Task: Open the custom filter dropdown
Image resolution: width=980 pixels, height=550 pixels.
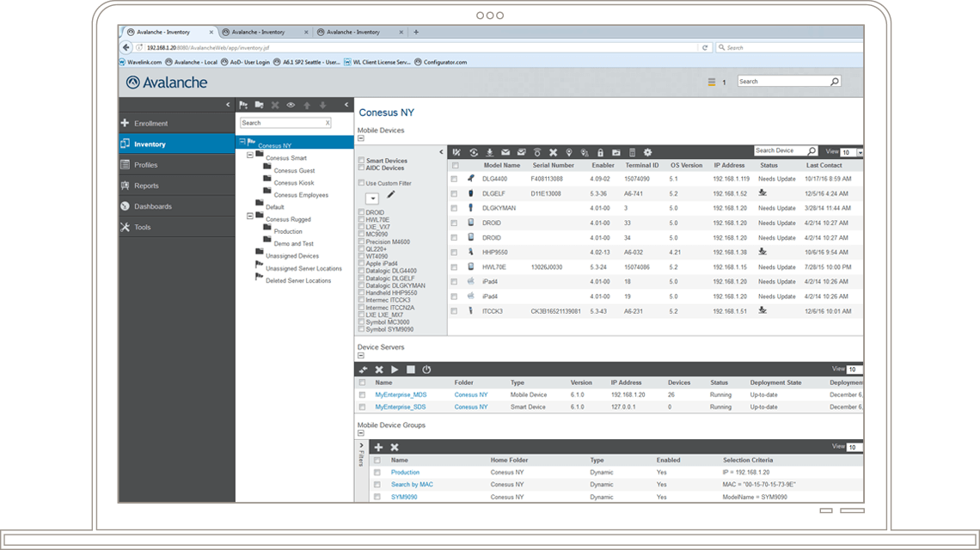Action: [371, 199]
